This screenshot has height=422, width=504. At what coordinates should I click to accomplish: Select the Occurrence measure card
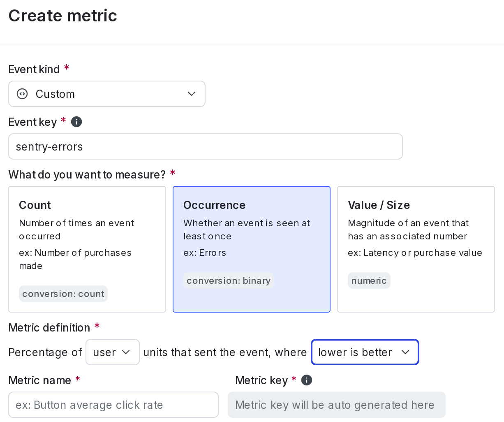pyautogui.click(x=252, y=249)
